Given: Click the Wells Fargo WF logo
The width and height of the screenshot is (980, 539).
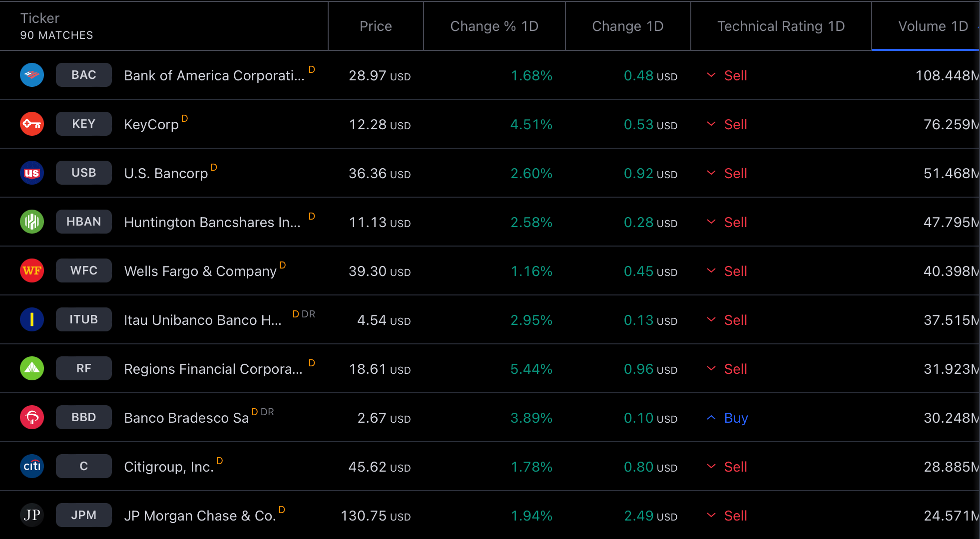Looking at the screenshot, I should pos(32,270).
